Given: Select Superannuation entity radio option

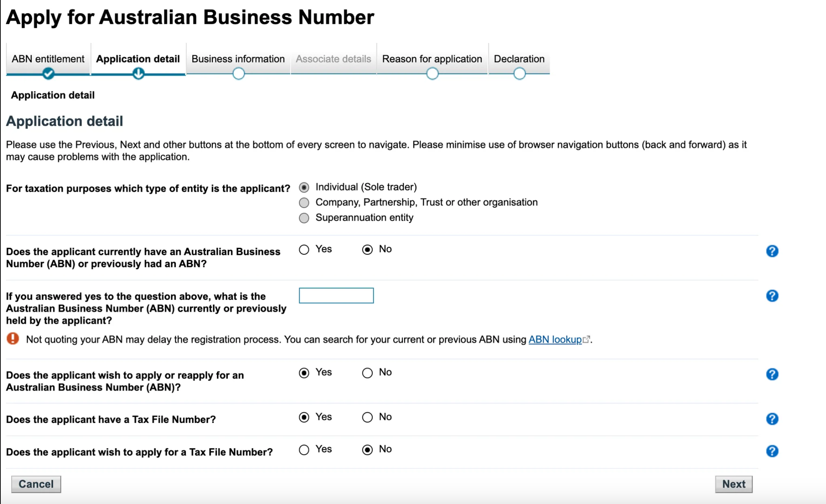Looking at the screenshot, I should coord(304,218).
